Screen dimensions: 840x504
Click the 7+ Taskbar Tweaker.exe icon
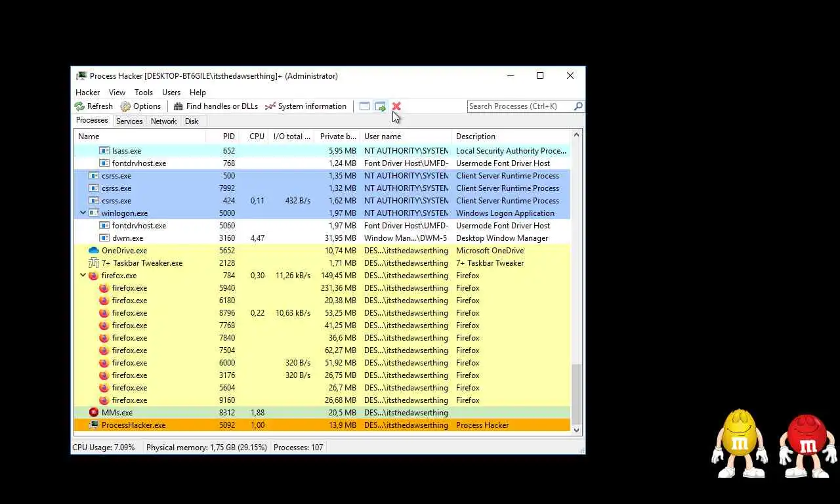(93, 263)
